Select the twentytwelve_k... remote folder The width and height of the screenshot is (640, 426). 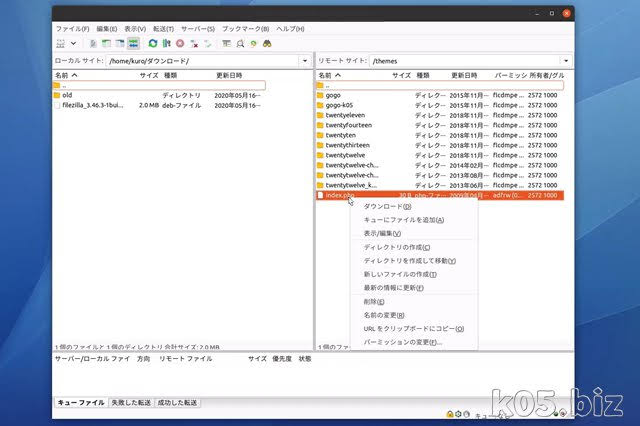coord(440,185)
